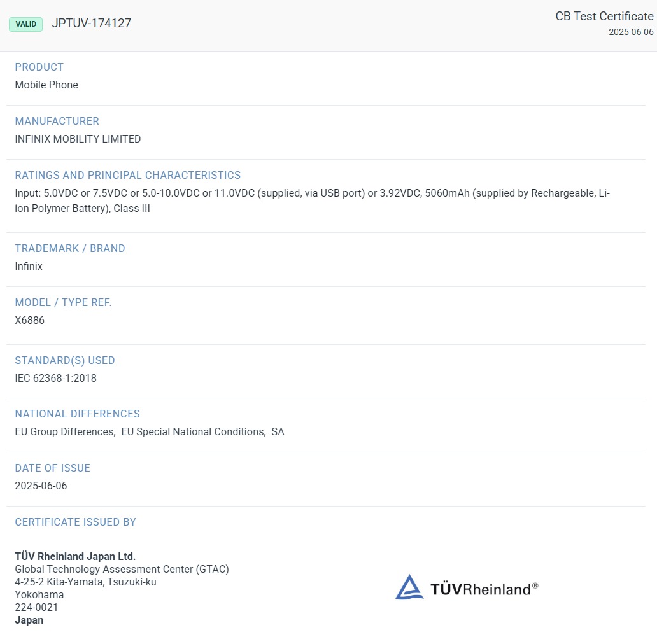Screen dimensions: 657x644
Task: Click the TÜV Rheinland triangle logo icon
Action: (x=409, y=587)
